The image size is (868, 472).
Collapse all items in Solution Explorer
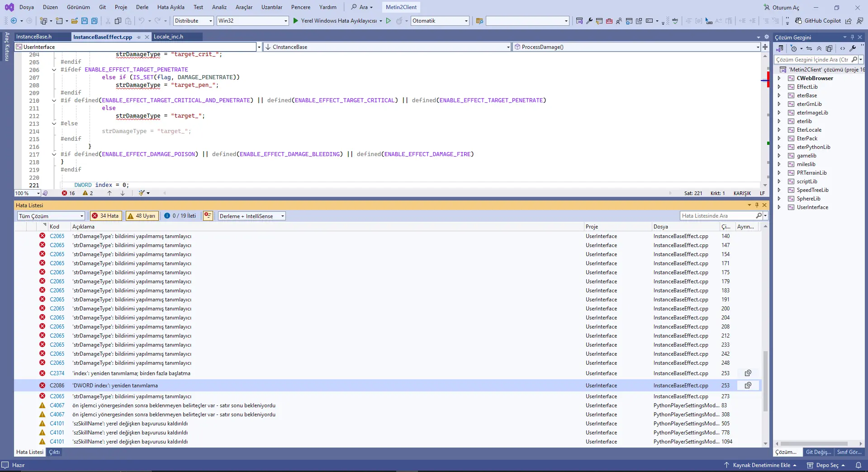coord(819,48)
